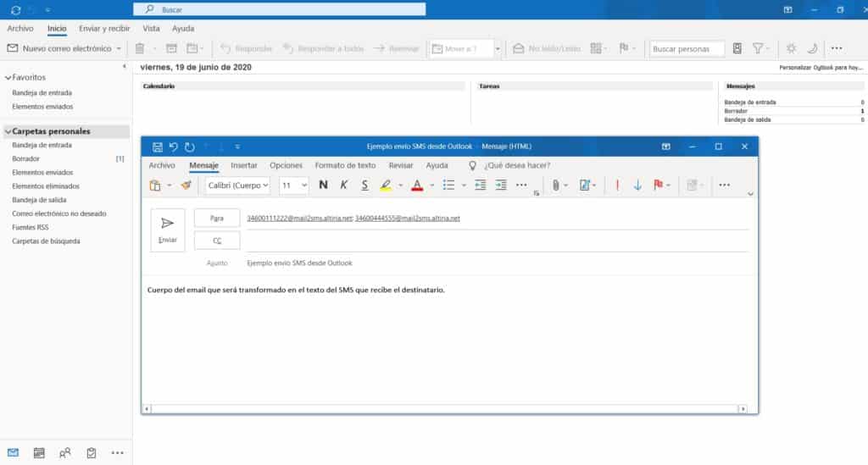This screenshot has height=465, width=868.
Task: Switch to Revisar tab in message window
Action: (x=401, y=165)
